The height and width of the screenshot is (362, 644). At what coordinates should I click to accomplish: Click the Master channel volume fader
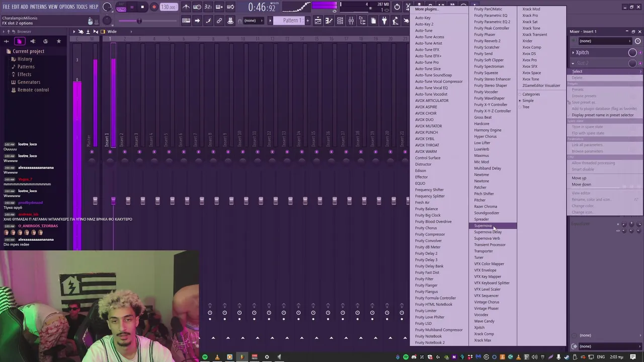click(x=95, y=201)
